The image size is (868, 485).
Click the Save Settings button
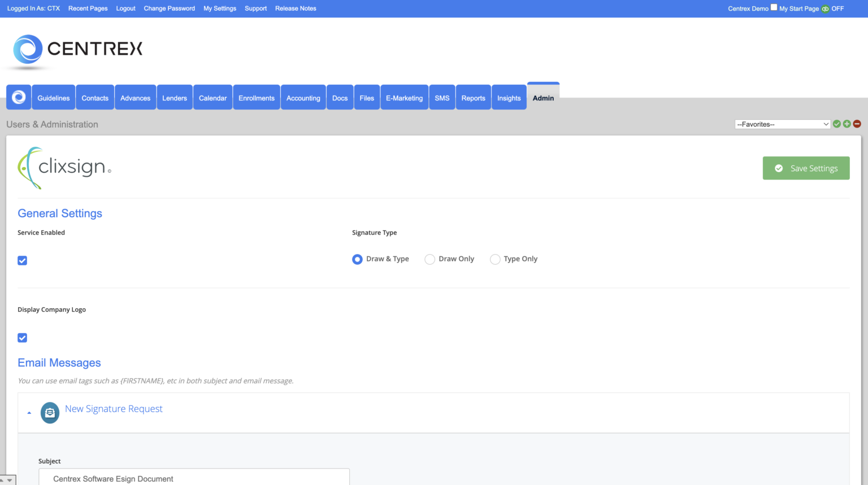[806, 168]
